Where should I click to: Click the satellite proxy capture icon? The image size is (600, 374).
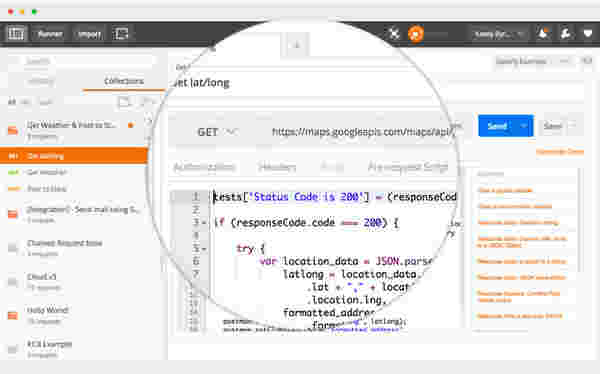tap(394, 34)
